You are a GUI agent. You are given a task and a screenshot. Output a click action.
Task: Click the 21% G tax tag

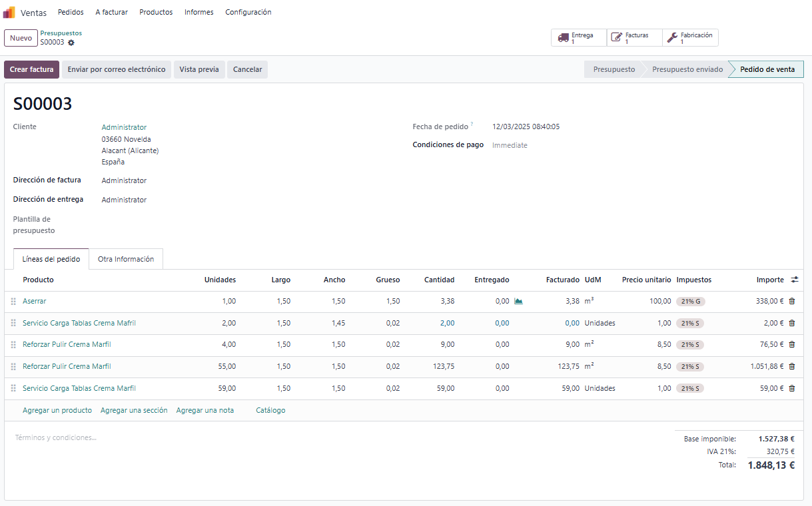pyautogui.click(x=691, y=301)
